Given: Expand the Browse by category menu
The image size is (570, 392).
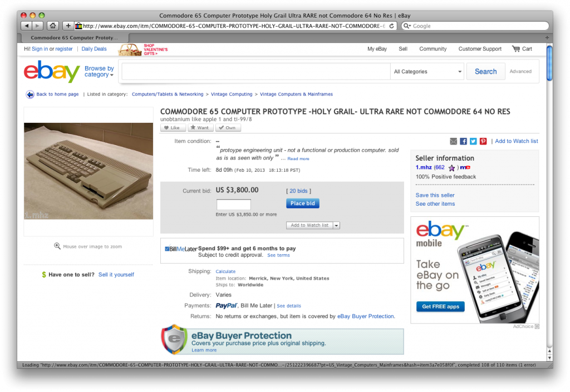Looking at the screenshot, I should tap(99, 72).
